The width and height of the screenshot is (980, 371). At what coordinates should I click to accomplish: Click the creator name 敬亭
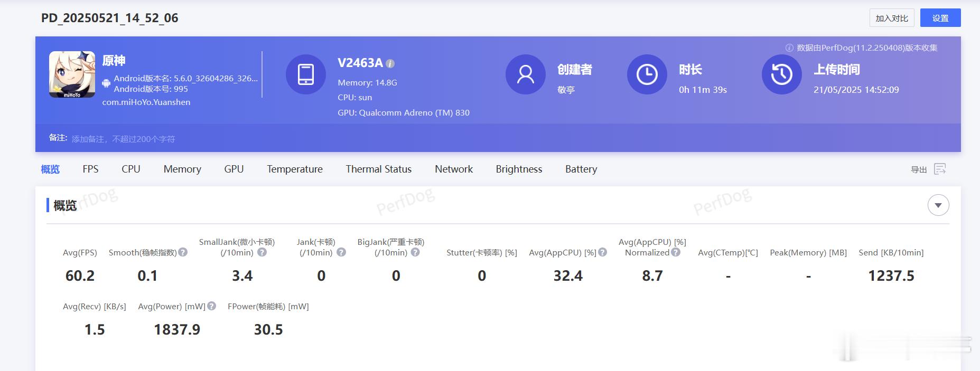pyautogui.click(x=566, y=90)
